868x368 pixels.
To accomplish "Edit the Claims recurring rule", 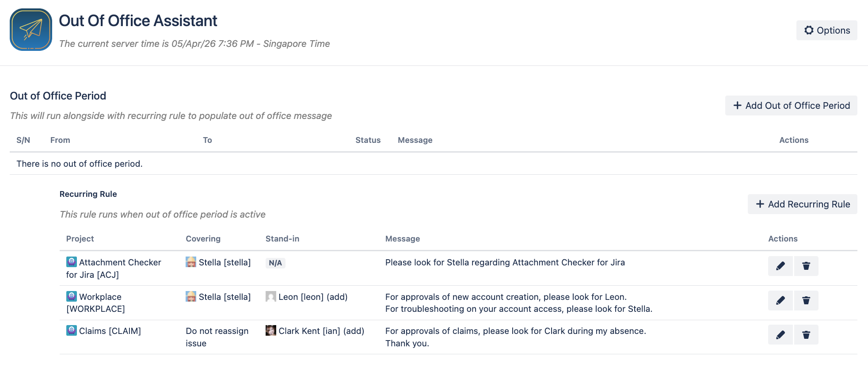I will [780, 335].
